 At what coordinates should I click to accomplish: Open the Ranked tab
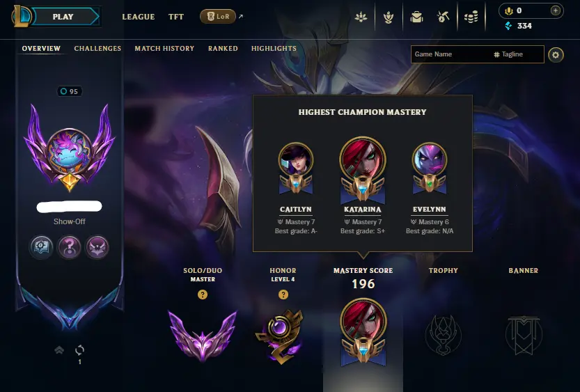tap(223, 49)
